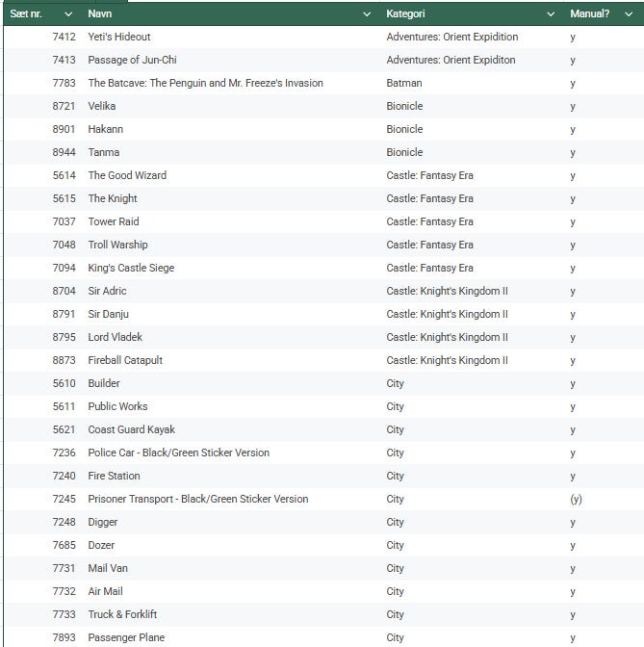This screenshot has height=647, width=644.
Task: Click set number 8873 cell
Action: tap(43, 360)
